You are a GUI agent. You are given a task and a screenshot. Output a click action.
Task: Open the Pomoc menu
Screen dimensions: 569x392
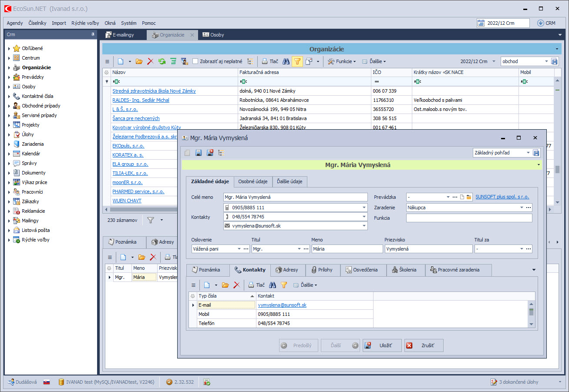click(148, 23)
